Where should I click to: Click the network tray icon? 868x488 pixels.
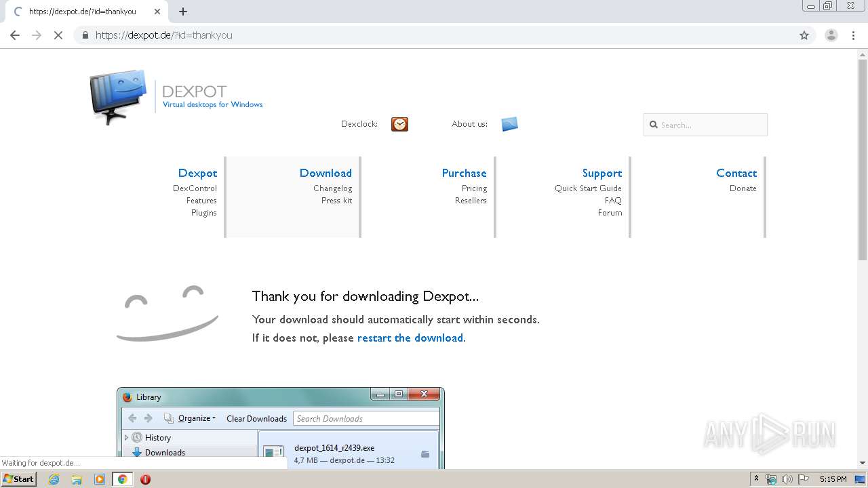pos(771,479)
